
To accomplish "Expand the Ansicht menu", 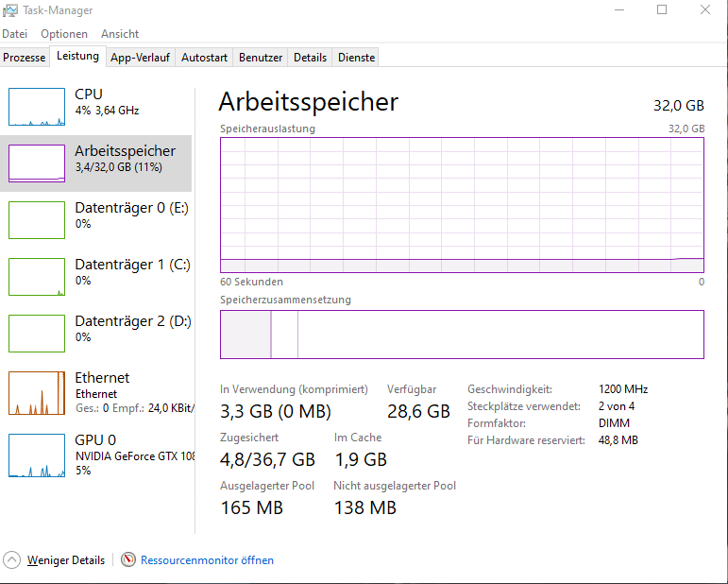I will [x=120, y=34].
